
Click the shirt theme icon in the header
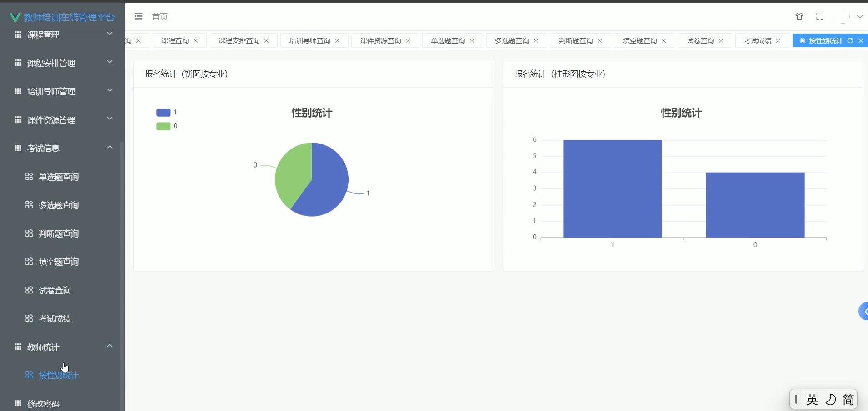click(x=799, y=16)
